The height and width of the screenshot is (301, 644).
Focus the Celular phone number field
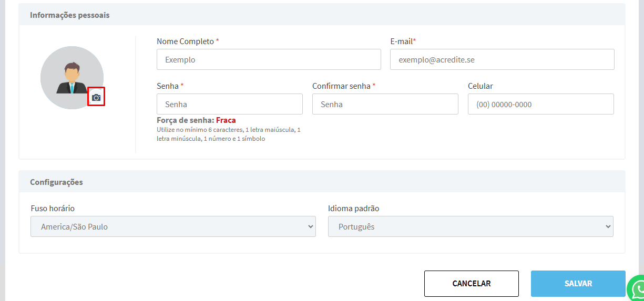point(540,105)
